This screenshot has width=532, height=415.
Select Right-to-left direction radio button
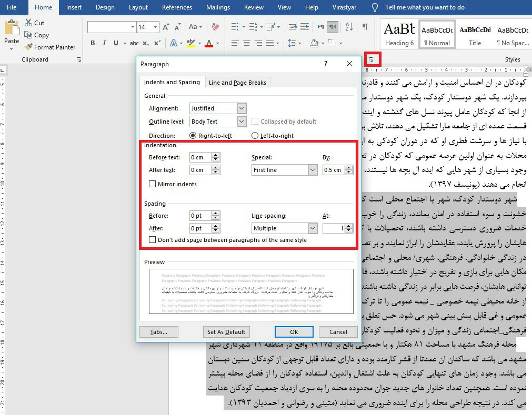tap(193, 136)
